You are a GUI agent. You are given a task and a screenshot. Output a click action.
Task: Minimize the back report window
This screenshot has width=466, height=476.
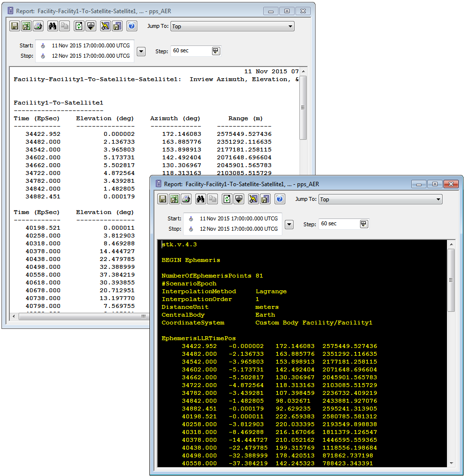[x=271, y=11]
